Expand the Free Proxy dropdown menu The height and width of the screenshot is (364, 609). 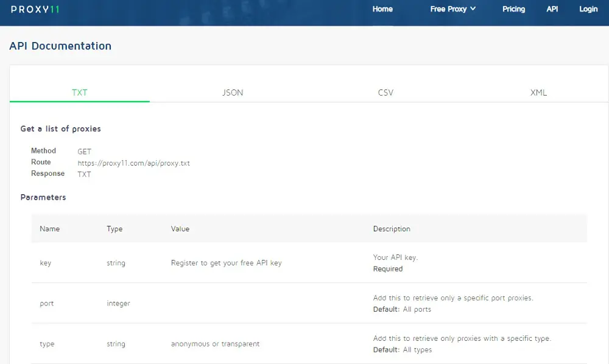pyautogui.click(x=453, y=9)
